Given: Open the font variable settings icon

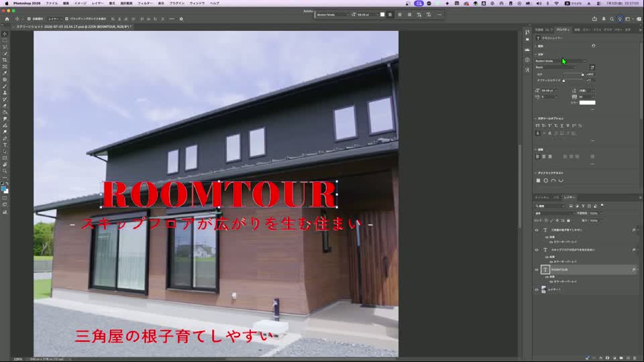Looking at the screenshot, I should point(592,67).
